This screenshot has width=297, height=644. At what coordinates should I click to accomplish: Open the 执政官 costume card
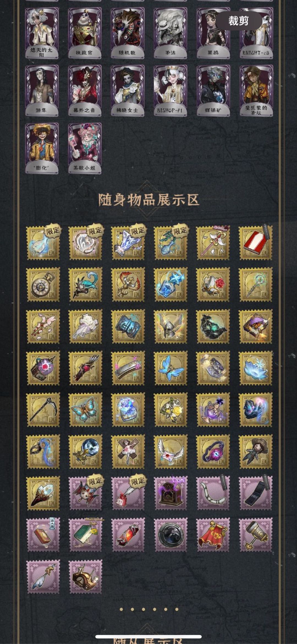84,33
